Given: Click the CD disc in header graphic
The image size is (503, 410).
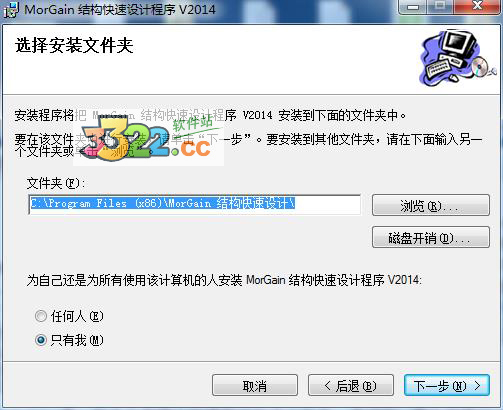Looking at the screenshot, I should tap(480, 65).
